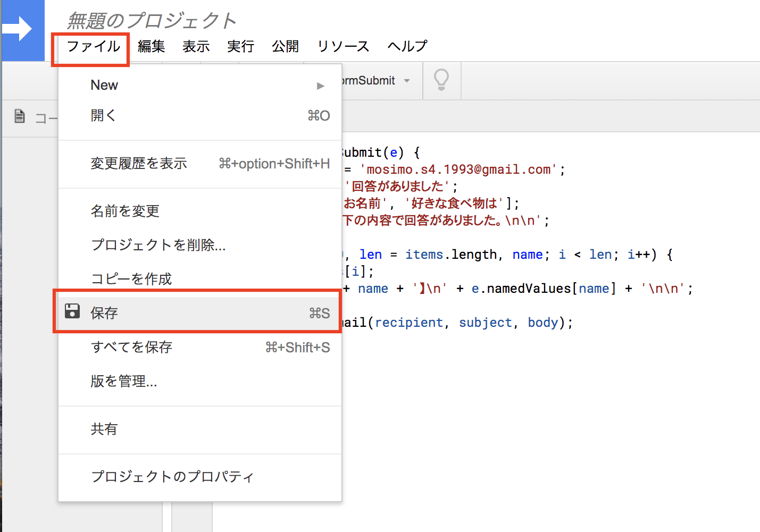Select 開く to open a project

pos(103,115)
